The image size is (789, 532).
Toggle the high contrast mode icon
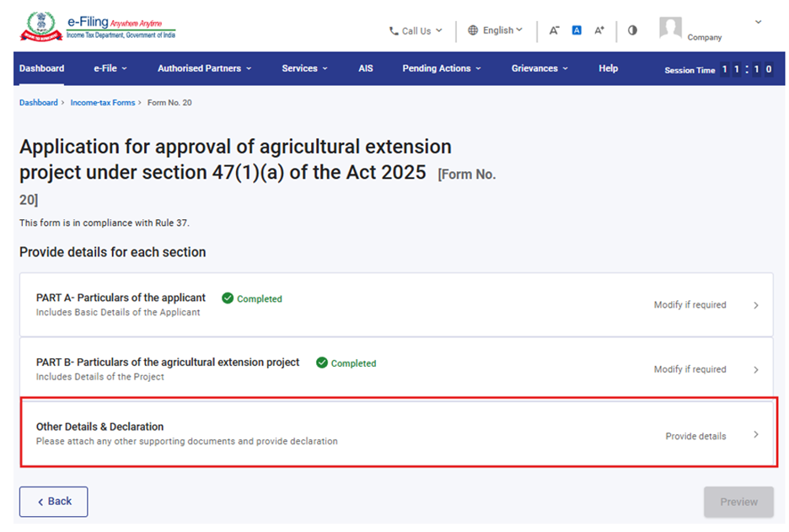pyautogui.click(x=632, y=30)
